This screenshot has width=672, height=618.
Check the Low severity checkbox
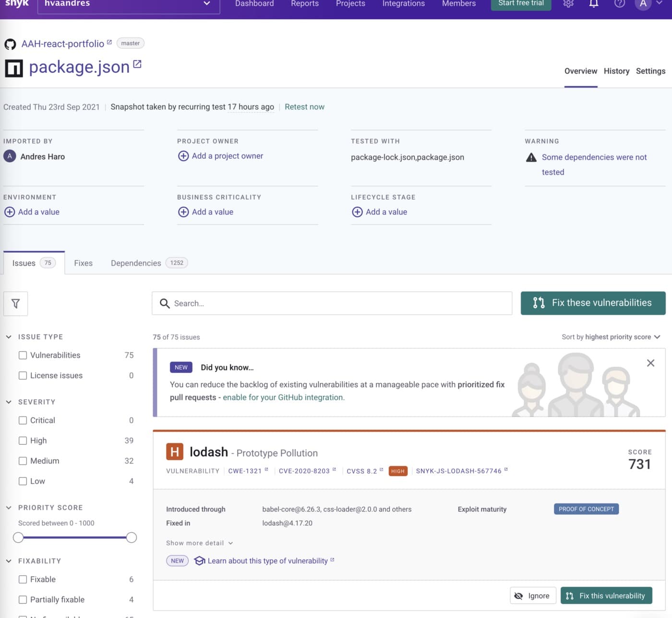[23, 481]
